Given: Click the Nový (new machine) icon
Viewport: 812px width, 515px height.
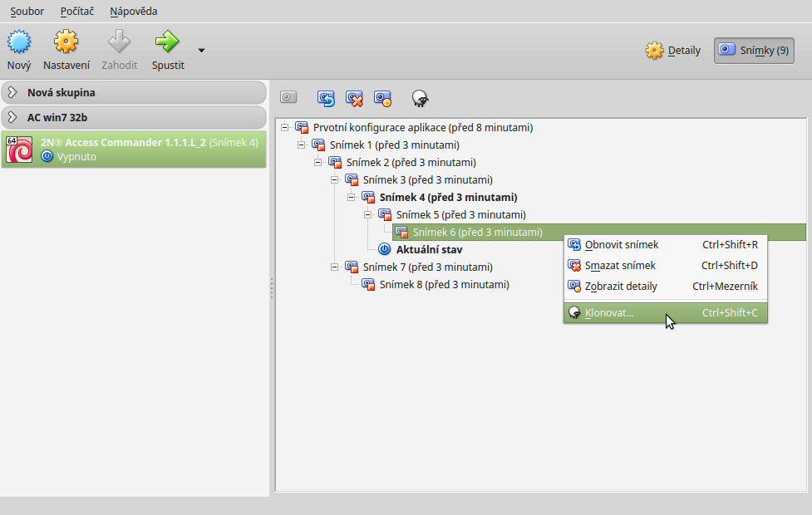Looking at the screenshot, I should [x=19, y=42].
